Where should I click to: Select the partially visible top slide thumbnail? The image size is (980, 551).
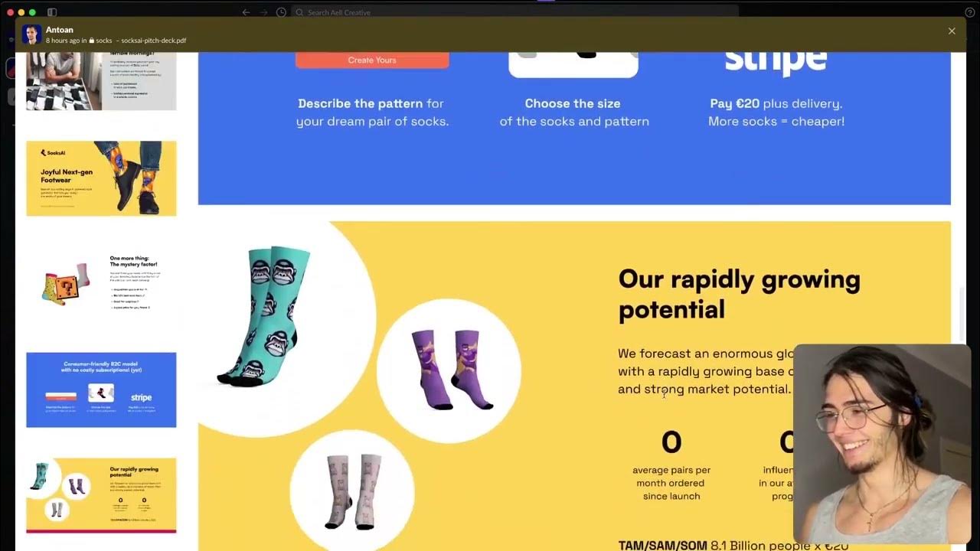pyautogui.click(x=101, y=81)
